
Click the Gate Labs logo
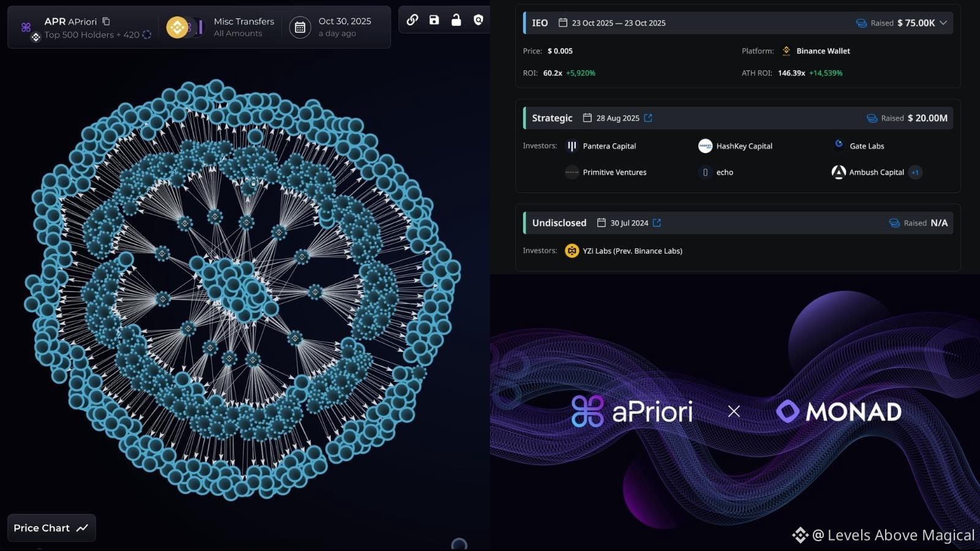(x=839, y=145)
